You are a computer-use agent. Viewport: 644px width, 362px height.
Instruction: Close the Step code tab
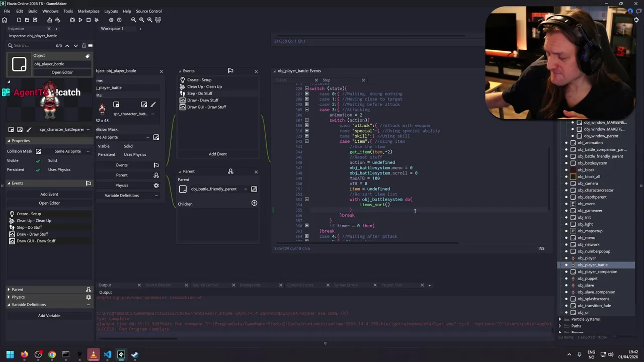point(363,80)
